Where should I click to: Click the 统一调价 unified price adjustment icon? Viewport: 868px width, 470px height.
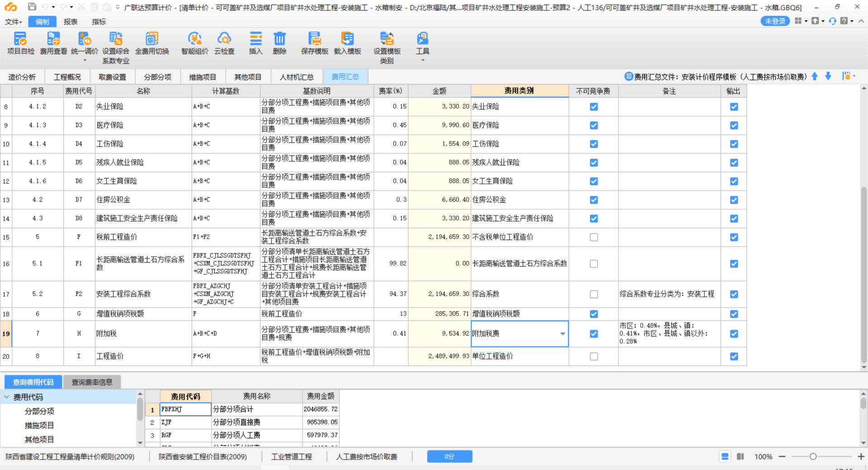85,38
